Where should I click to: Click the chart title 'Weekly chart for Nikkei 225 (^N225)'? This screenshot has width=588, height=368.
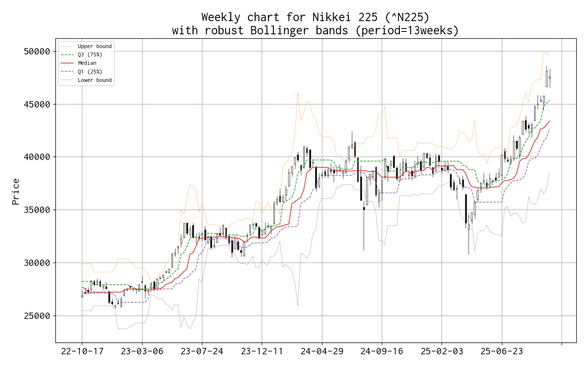pos(316,18)
